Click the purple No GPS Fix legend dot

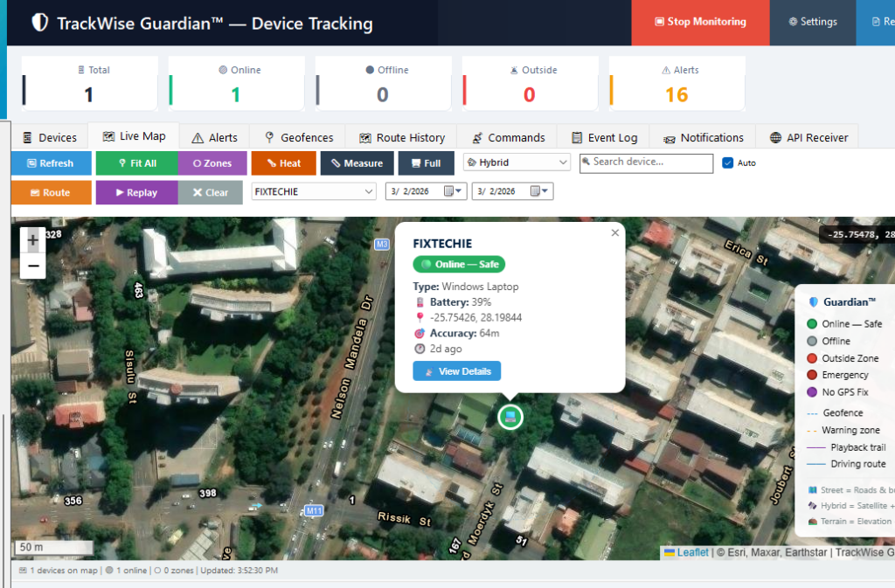[x=812, y=391]
